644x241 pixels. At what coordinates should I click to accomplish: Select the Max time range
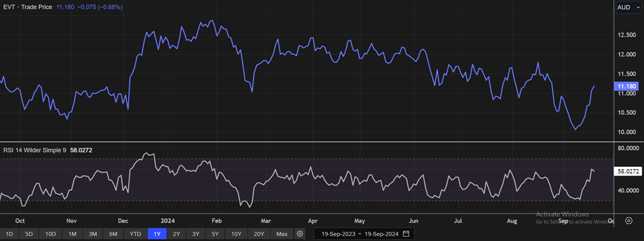[282, 234]
